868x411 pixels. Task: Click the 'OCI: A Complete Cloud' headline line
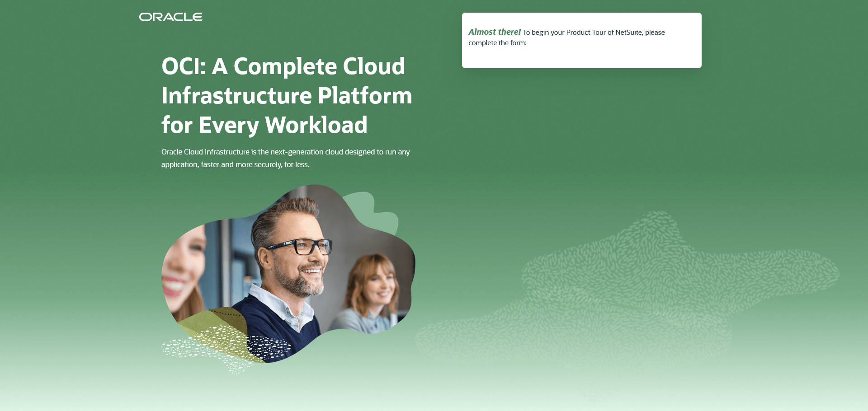coord(283,66)
